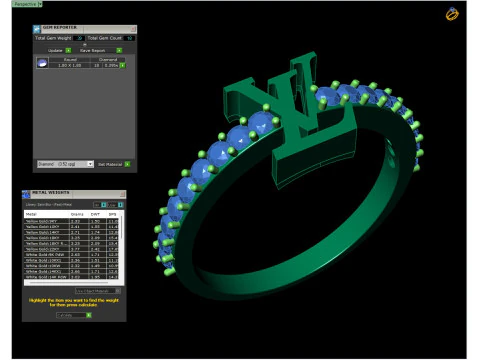The width and height of the screenshot is (480, 360).
Task: Click the Grams column header
Action: click(x=79, y=214)
